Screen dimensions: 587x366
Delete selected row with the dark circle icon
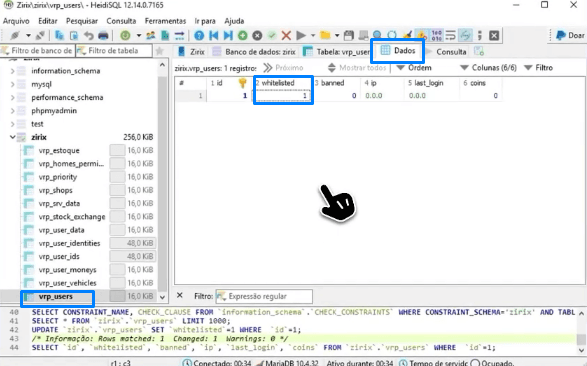pyautogui.click(x=257, y=36)
